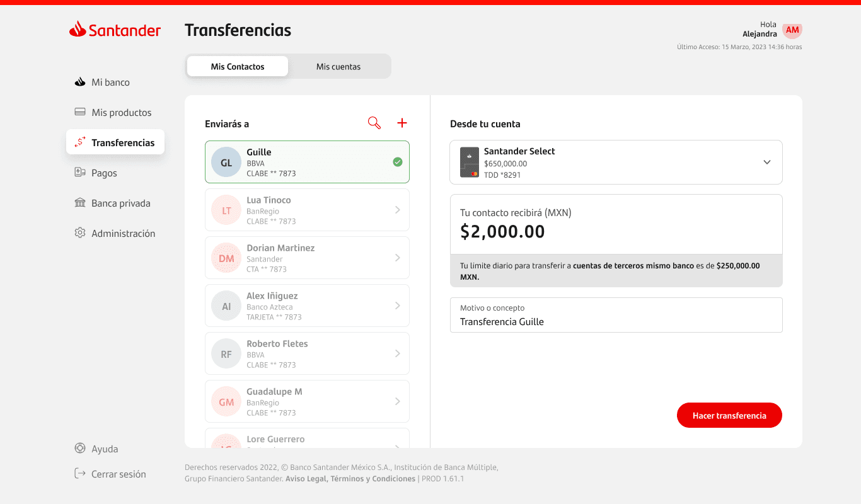Click the GM avatar for Guadalupe M
The image size is (861, 504).
226,402
